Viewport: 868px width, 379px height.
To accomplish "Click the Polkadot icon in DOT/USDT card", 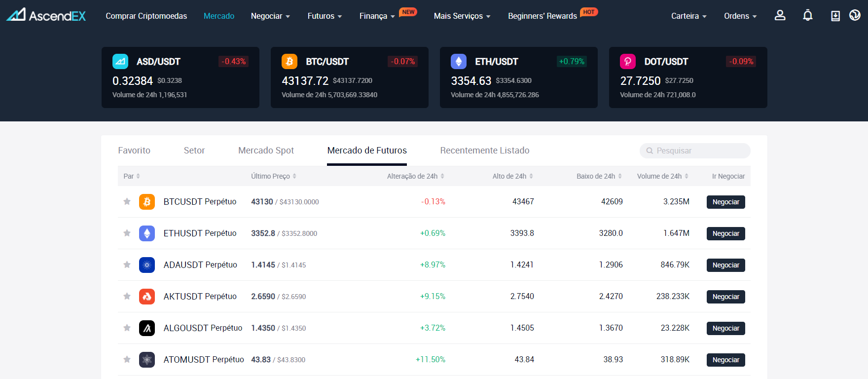I will pos(628,62).
